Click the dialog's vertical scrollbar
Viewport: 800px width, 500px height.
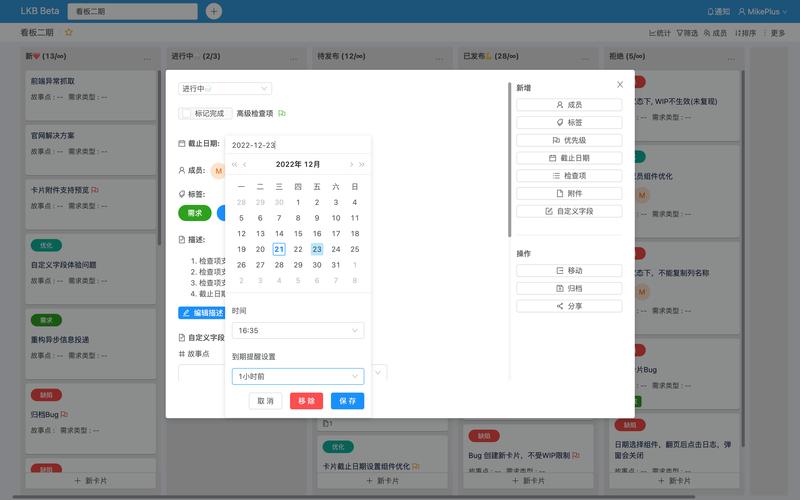tap(509, 160)
